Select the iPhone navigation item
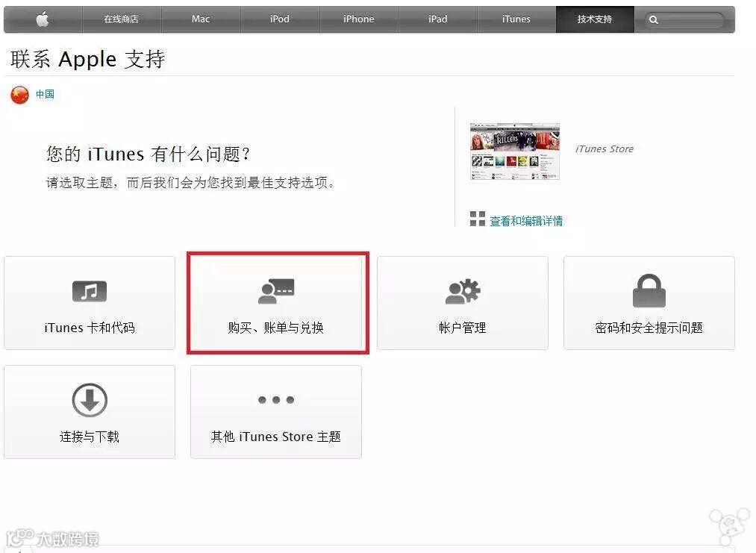The image size is (756, 553). [x=359, y=19]
